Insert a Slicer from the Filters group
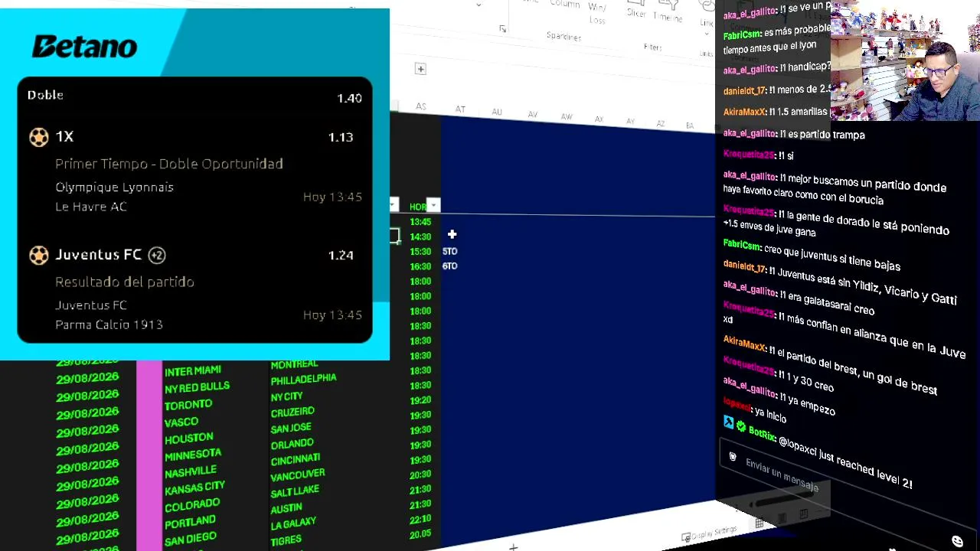This screenshot has width=980, height=551. point(636,9)
